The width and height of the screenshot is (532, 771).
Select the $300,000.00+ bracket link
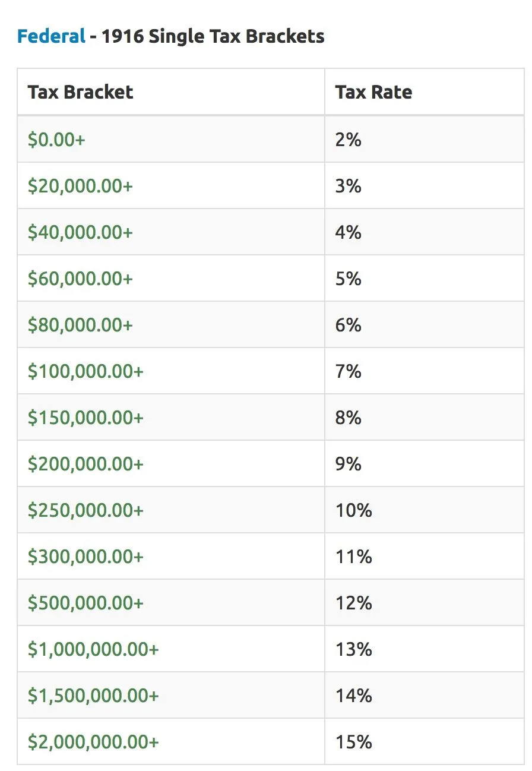click(85, 557)
